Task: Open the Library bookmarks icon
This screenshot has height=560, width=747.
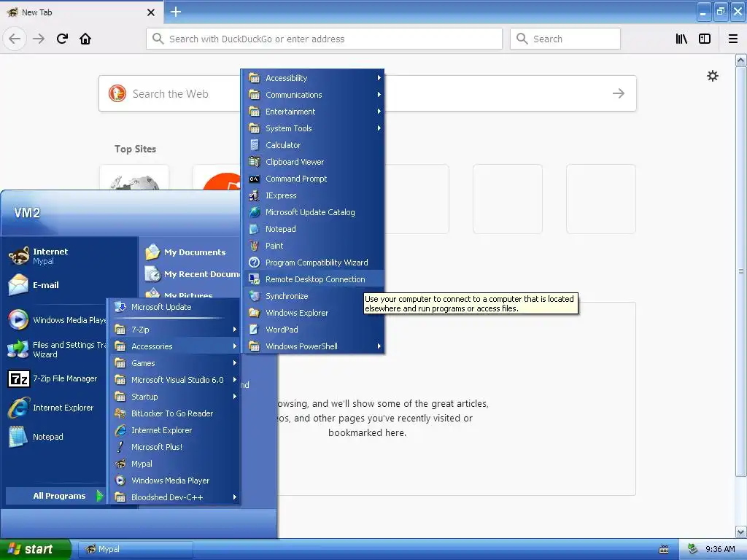Action: pyautogui.click(x=681, y=39)
